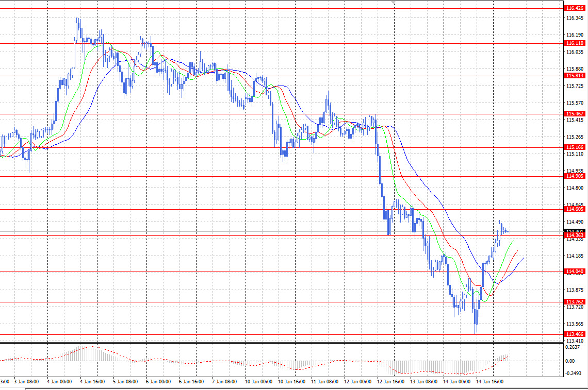Click the 113.410 price scale value
Viewport: 588px width, 390px height.
(x=575, y=341)
